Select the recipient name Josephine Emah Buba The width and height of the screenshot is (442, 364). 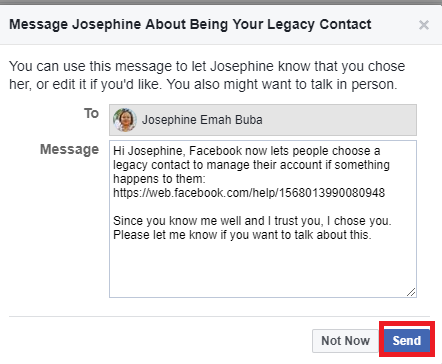202,120
